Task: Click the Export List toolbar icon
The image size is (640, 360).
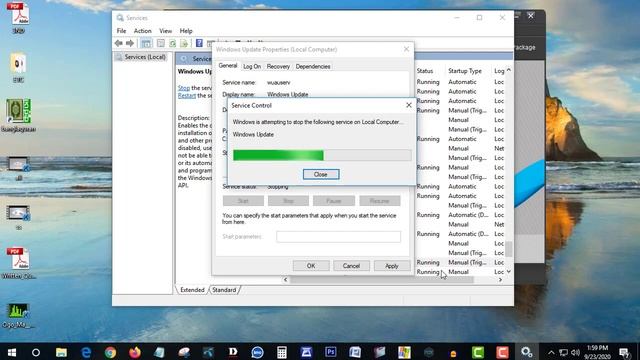Action: tap(184, 43)
